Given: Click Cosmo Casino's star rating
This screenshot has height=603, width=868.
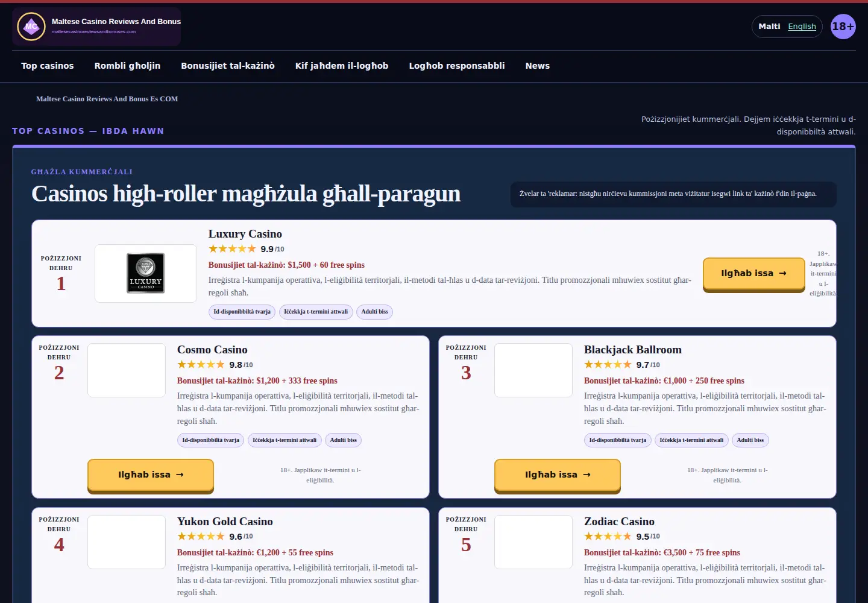Looking at the screenshot, I should (201, 365).
